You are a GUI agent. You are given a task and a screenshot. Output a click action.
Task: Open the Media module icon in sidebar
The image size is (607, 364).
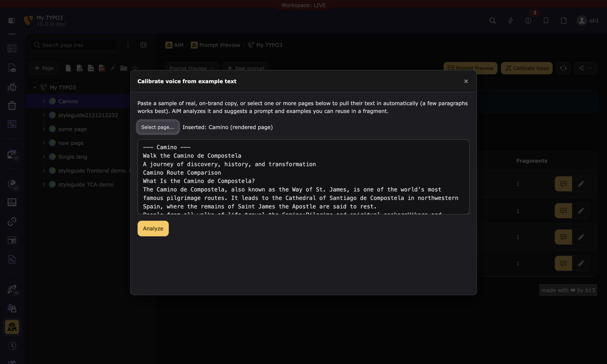(12, 155)
